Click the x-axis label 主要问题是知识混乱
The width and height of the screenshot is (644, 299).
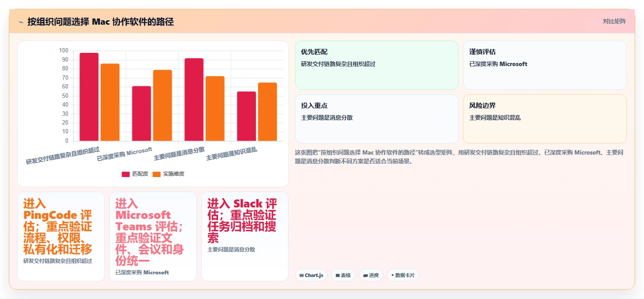[x=232, y=153]
